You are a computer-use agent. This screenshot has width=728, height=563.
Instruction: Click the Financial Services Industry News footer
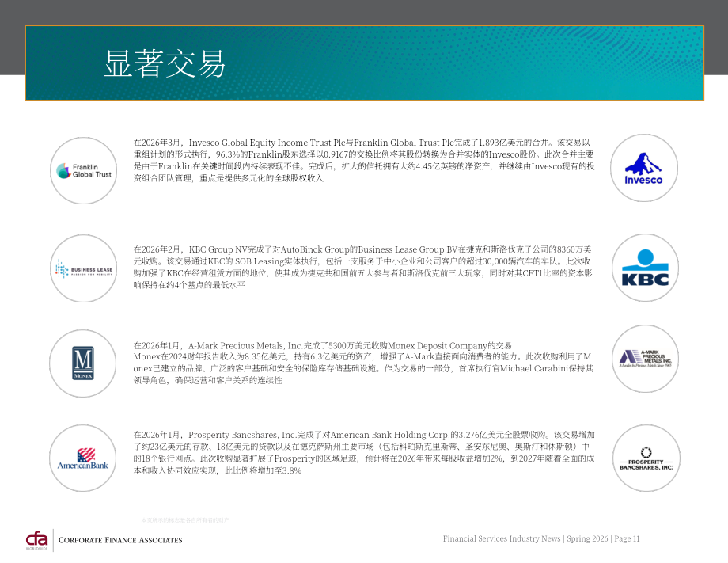pos(541,538)
